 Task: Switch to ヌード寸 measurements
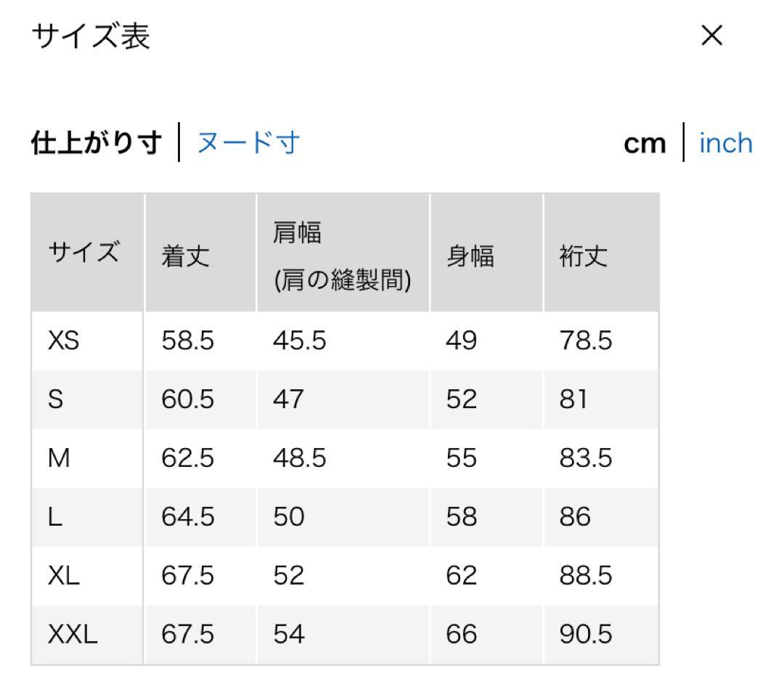coord(248,143)
